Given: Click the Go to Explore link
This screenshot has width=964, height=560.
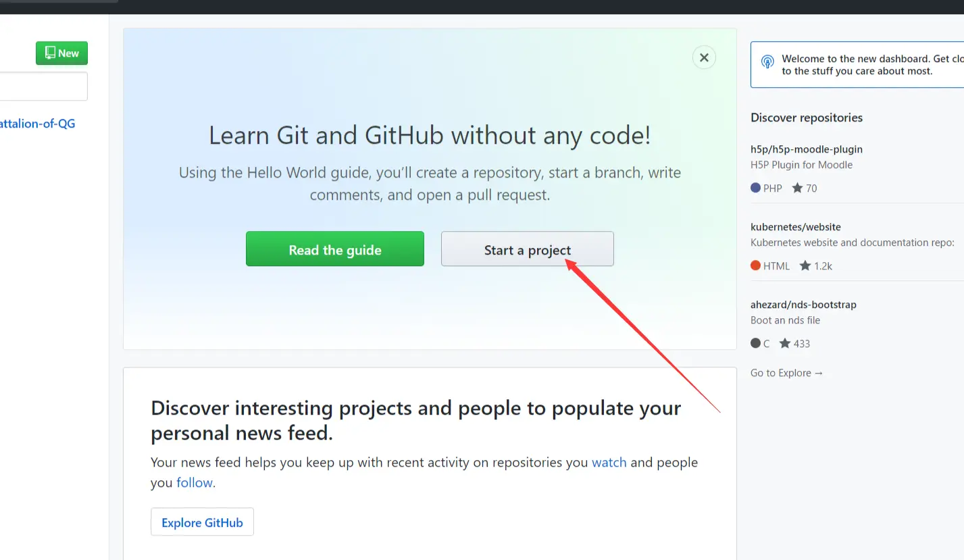Looking at the screenshot, I should click(x=787, y=373).
